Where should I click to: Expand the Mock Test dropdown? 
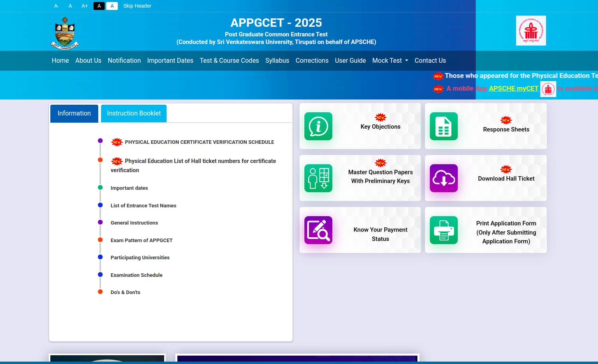point(390,61)
